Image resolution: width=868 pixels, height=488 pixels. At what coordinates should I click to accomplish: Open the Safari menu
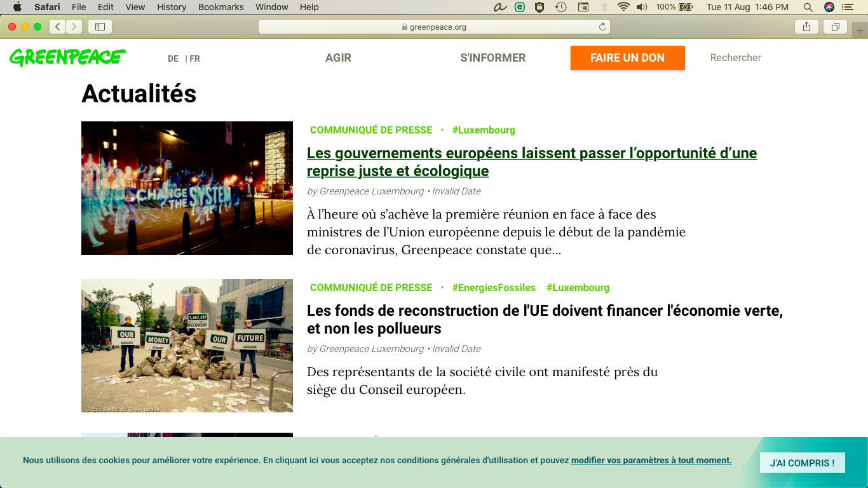tap(48, 7)
